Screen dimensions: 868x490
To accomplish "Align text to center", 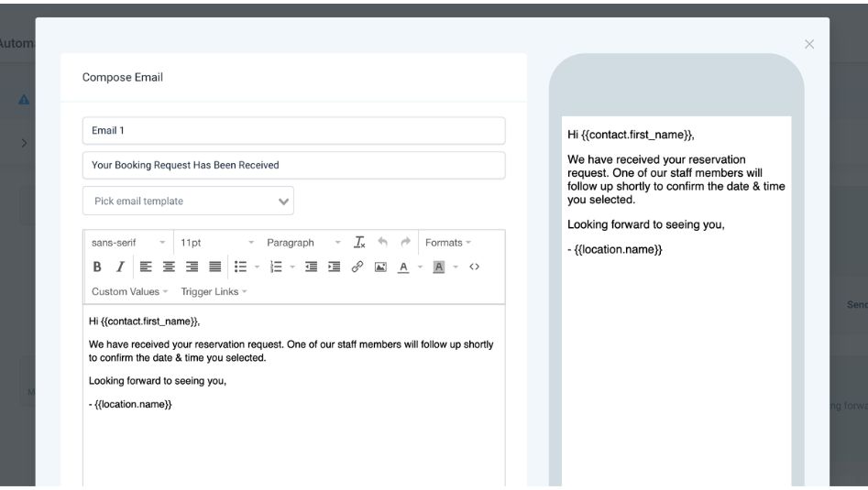I will tap(169, 267).
